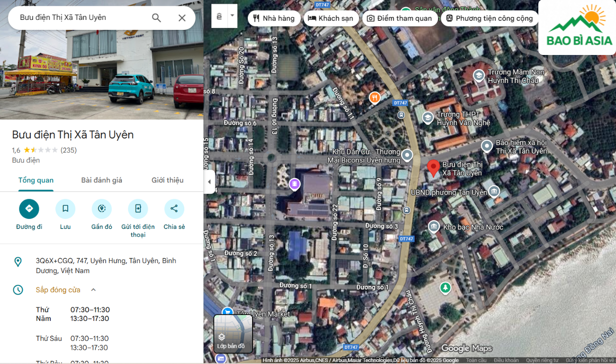The image size is (616, 364).
Task: Click the search magnifier icon
Action: (x=156, y=18)
